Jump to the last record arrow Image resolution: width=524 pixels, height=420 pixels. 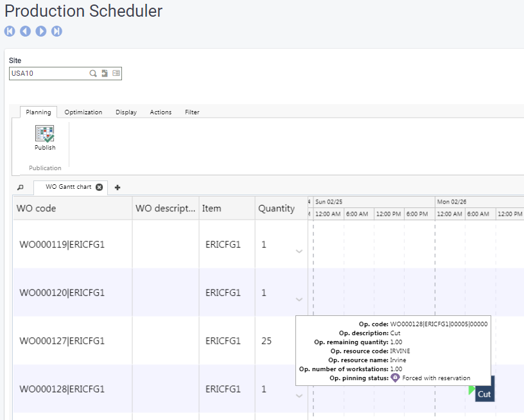[x=57, y=31]
